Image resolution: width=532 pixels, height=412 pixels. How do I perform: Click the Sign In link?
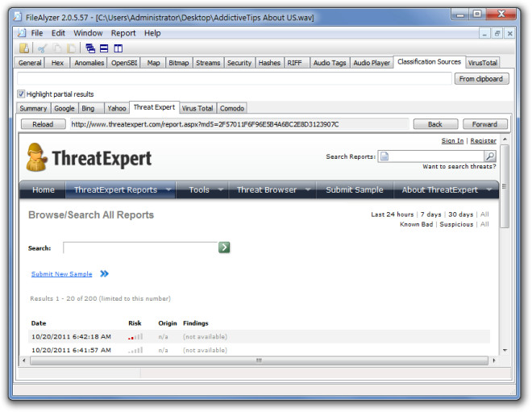pos(452,140)
